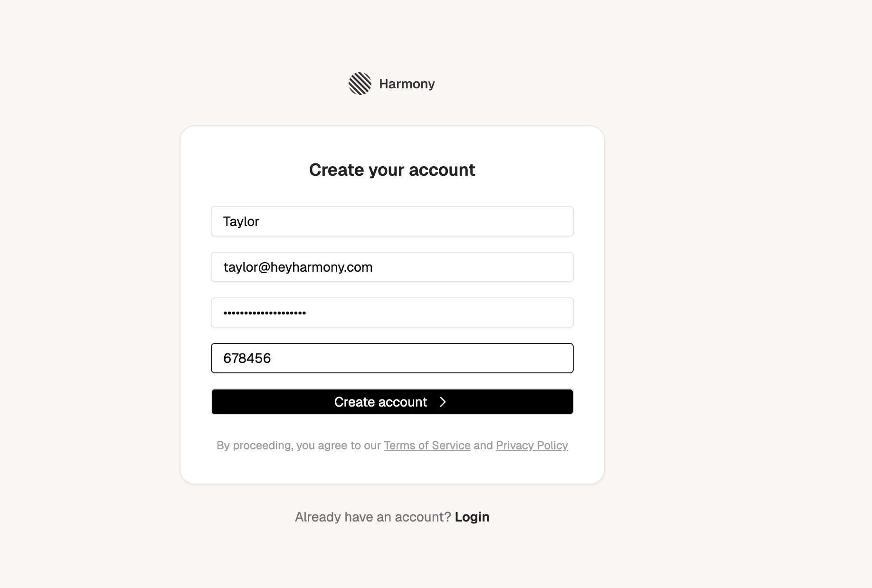
Task: Click the "Create your account" heading
Action: 392,170
